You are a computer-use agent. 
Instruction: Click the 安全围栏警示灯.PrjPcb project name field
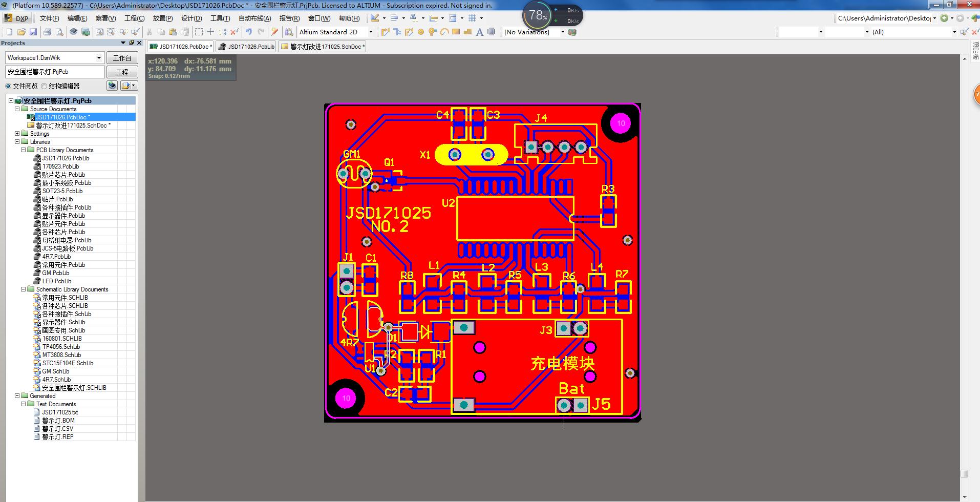(55, 72)
